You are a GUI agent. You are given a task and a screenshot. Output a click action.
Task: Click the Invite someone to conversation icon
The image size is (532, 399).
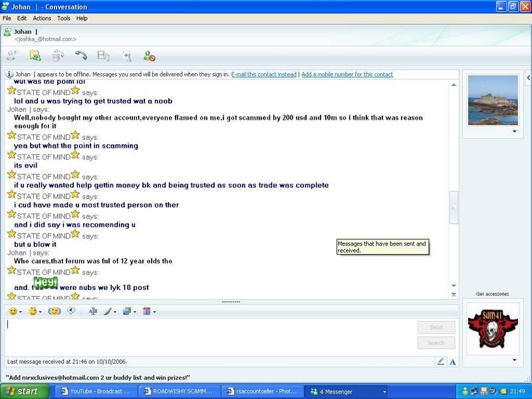12,57
